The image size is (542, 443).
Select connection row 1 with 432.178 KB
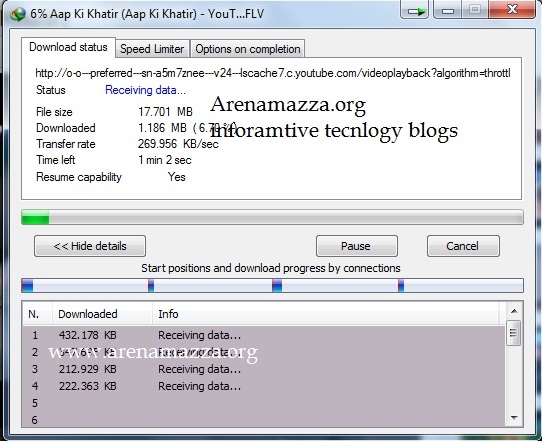click(x=264, y=335)
